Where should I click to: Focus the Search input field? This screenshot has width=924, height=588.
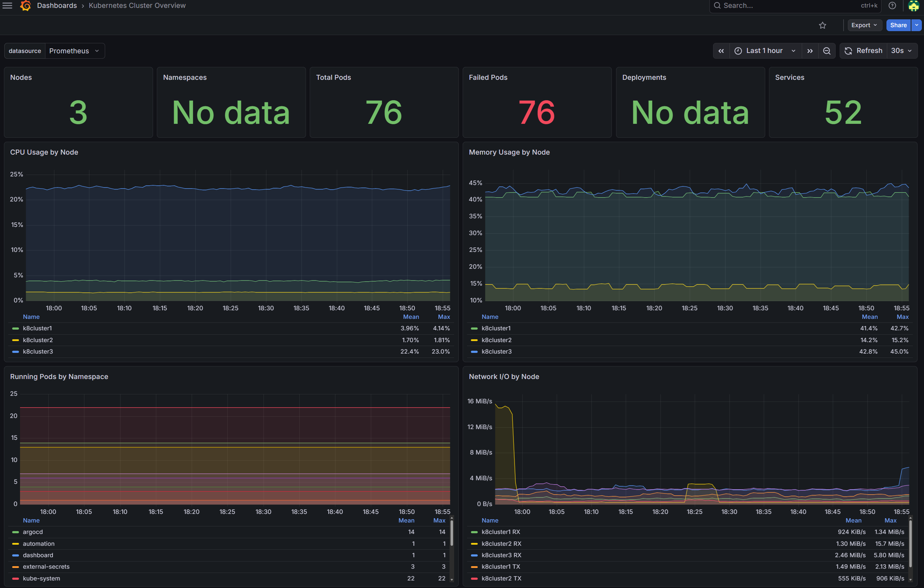796,5
